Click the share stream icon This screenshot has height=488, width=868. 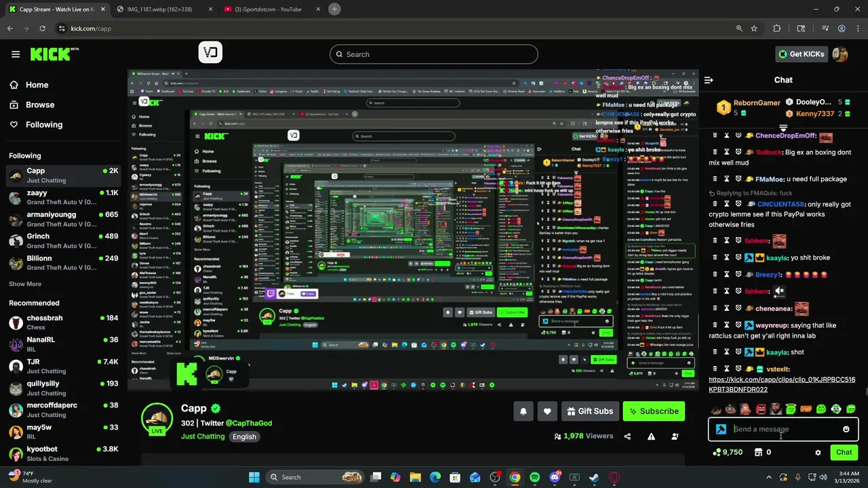click(627, 436)
